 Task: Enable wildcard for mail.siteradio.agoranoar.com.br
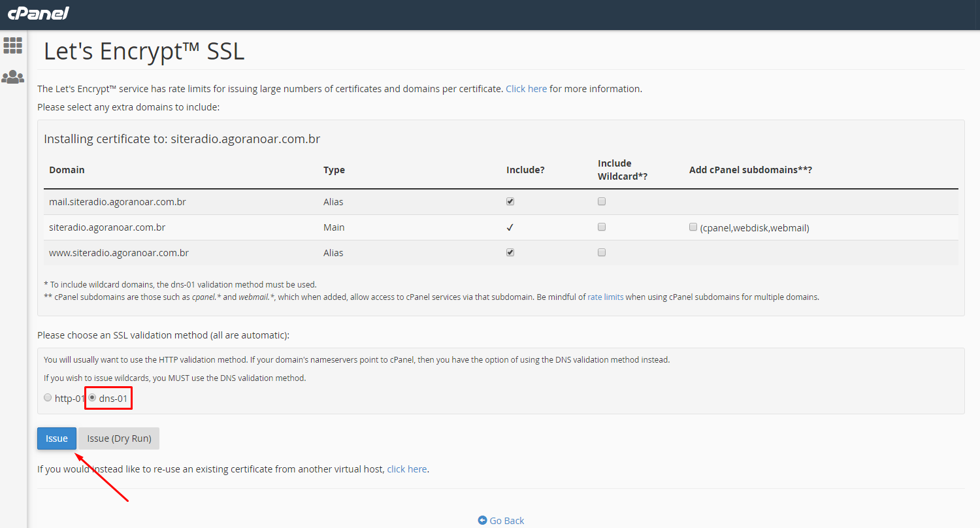pyautogui.click(x=602, y=201)
